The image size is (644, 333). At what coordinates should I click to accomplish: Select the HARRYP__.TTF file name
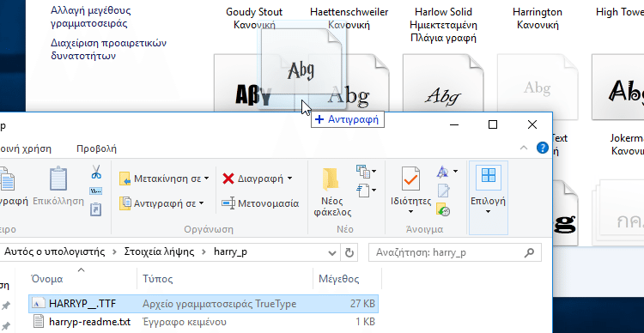(82, 304)
